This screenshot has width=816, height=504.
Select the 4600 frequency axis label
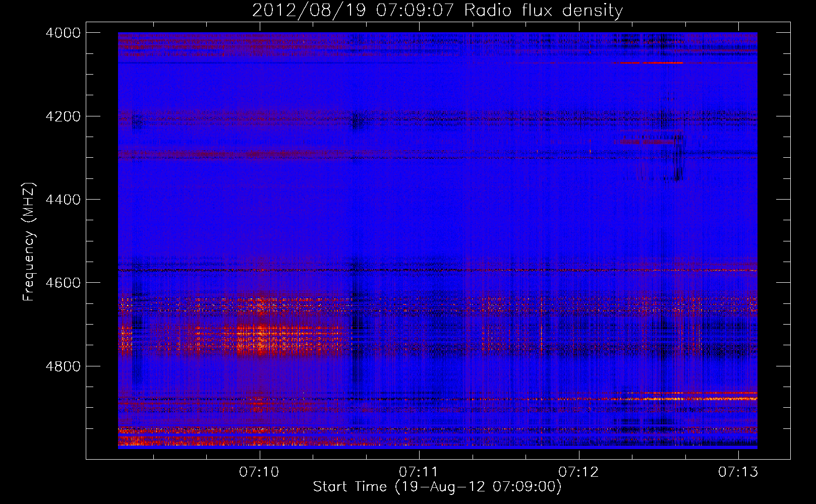(x=63, y=283)
